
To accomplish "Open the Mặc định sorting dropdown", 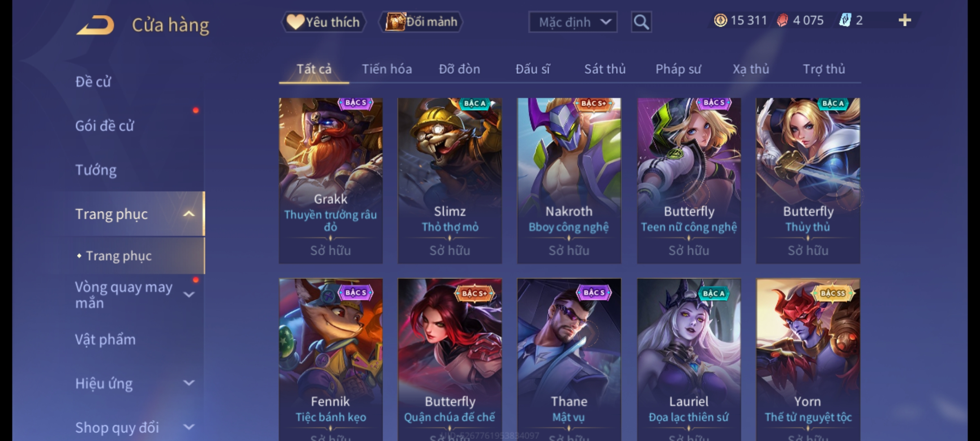I will pos(572,22).
